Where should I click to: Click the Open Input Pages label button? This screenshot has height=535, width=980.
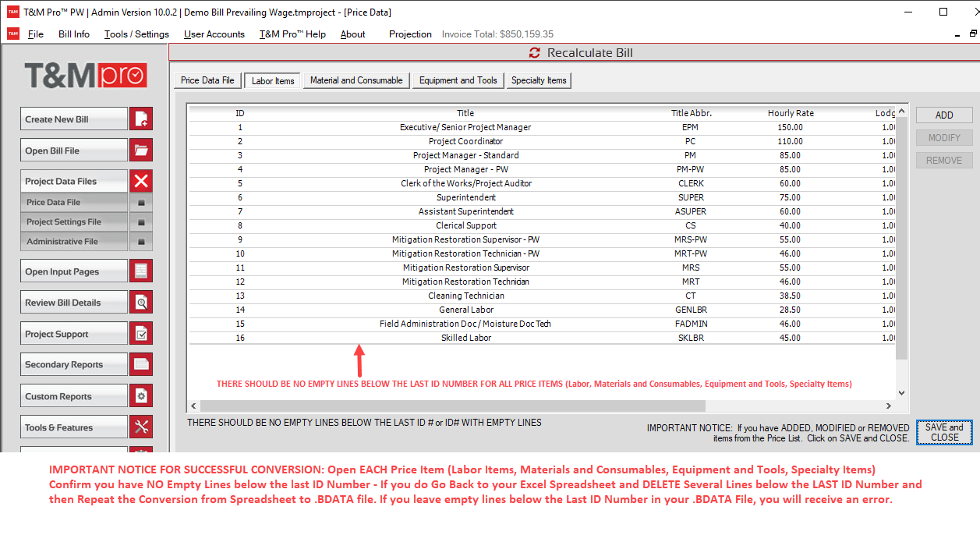(73, 271)
